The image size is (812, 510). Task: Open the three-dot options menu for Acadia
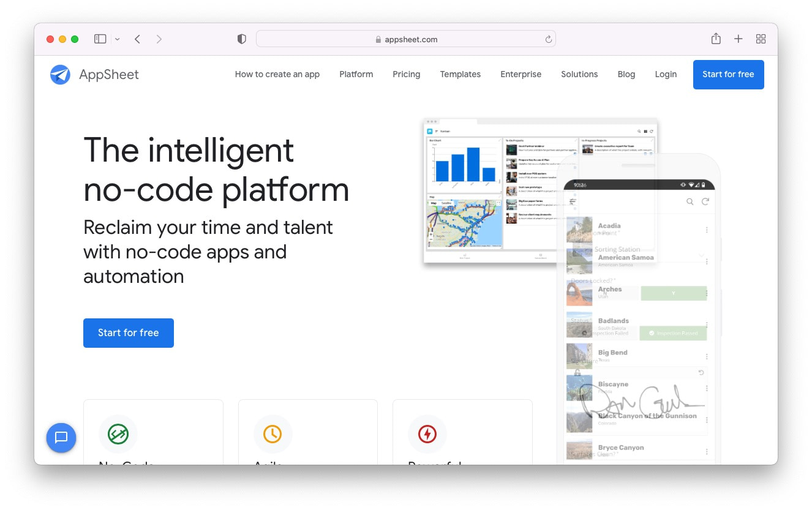tap(707, 230)
